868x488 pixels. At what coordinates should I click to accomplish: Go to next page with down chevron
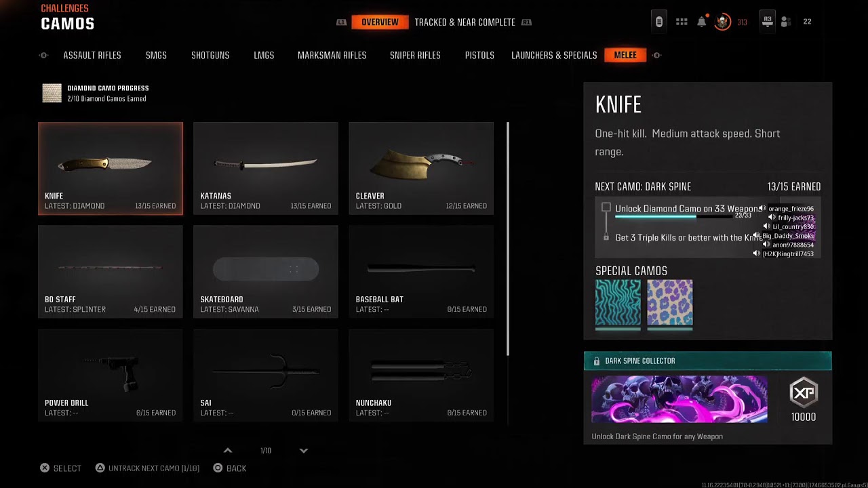304,450
